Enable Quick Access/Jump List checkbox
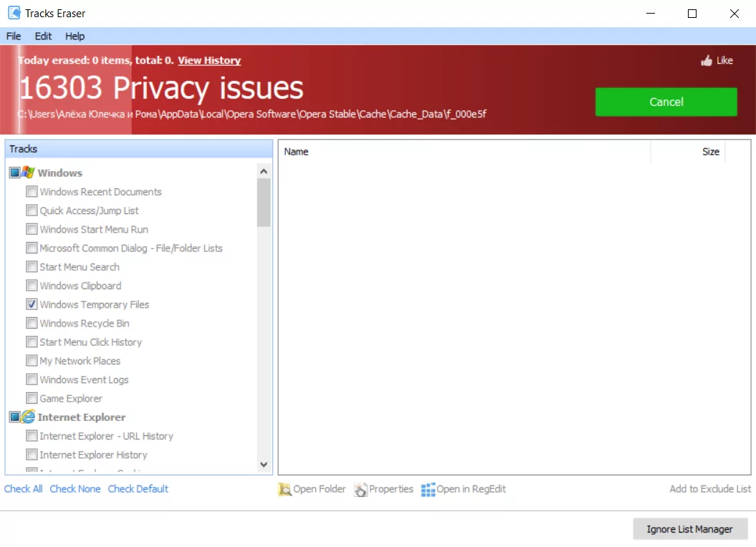Image resolution: width=756 pixels, height=547 pixels. (32, 210)
